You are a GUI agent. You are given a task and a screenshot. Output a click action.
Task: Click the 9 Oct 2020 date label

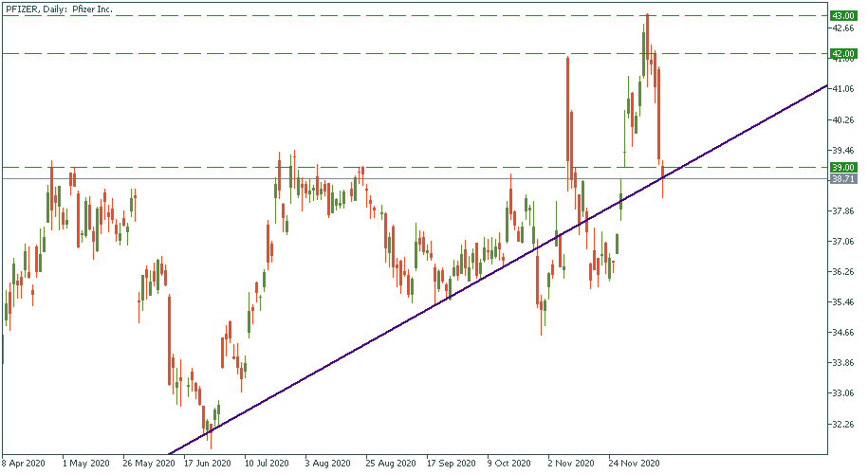pos(508,465)
